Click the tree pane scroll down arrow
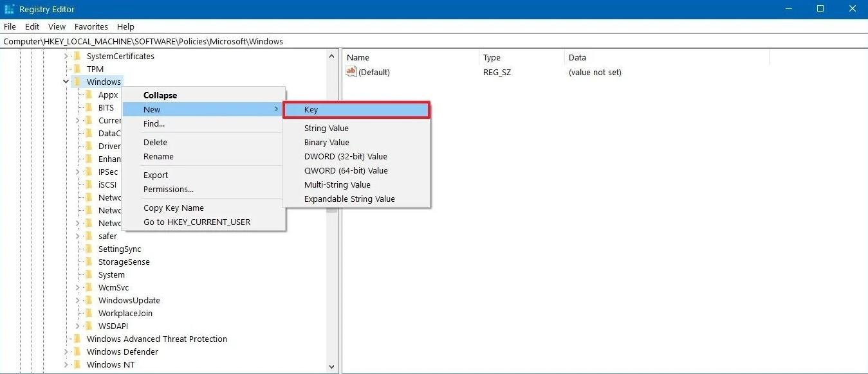 (332, 367)
